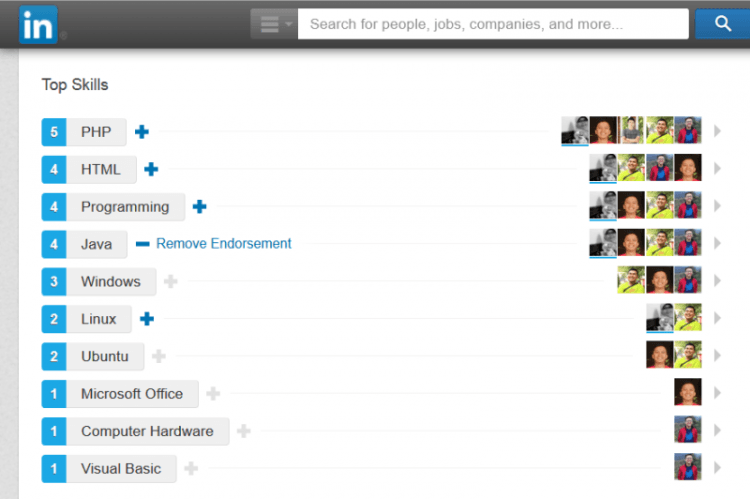The image size is (750, 499).
Task: Click the Windows skill tag
Action: point(99,281)
